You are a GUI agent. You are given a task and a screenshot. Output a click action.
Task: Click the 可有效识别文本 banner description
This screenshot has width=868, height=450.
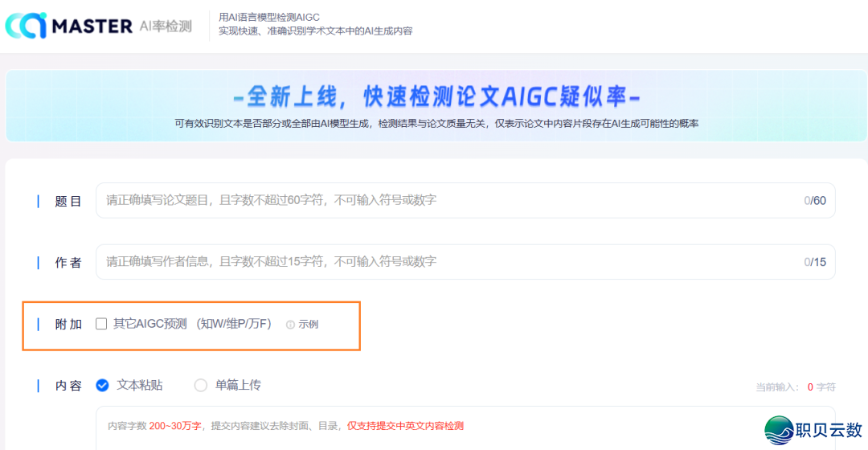[436, 124]
